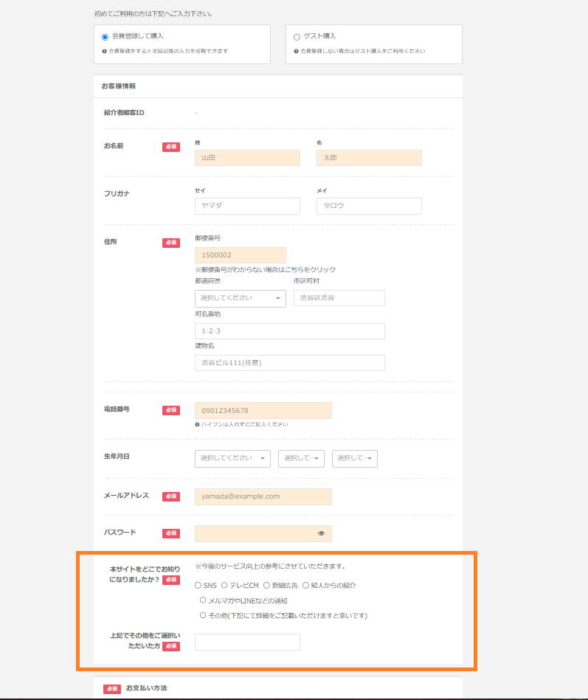Click the 郵便番号 postal code field
Image resolution: width=588 pixels, height=700 pixels.
(241, 255)
